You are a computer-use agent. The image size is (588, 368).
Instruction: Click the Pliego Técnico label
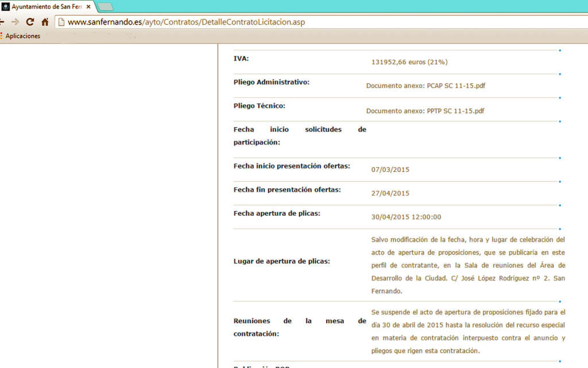[259, 106]
